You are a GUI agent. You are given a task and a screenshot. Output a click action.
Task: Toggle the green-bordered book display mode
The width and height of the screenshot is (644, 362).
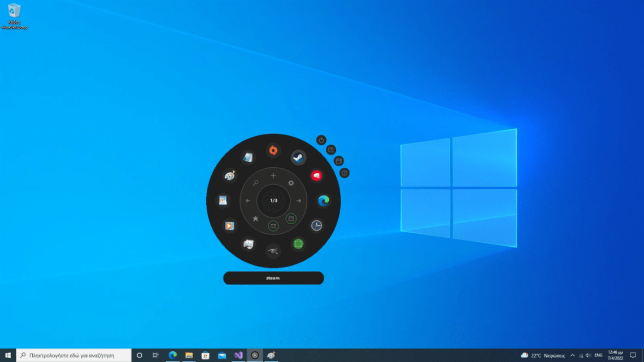click(x=273, y=226)
